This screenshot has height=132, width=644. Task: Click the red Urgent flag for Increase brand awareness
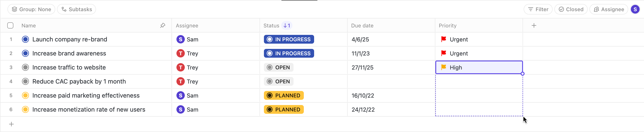[x=444, y=53]
